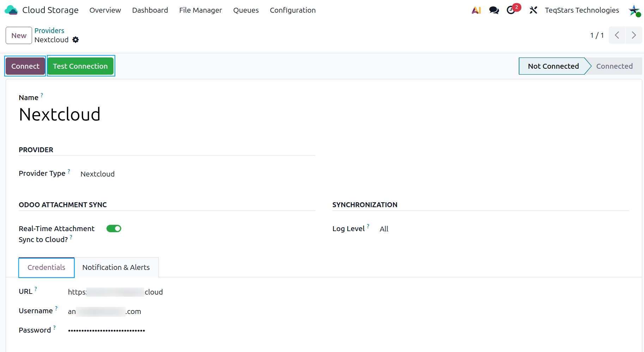Select the Not Connected status stage

tap(553, 66)
